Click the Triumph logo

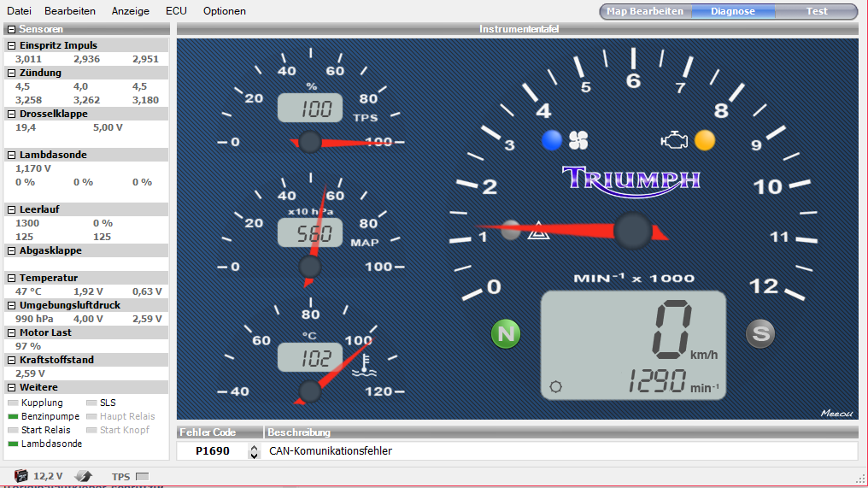631,180
